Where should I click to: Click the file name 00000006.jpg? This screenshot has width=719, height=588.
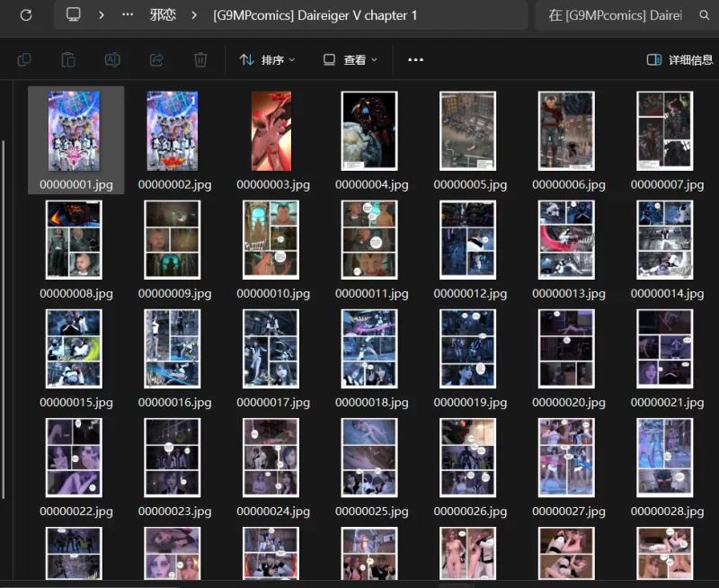pyautogui.click(x=569, y=184)
